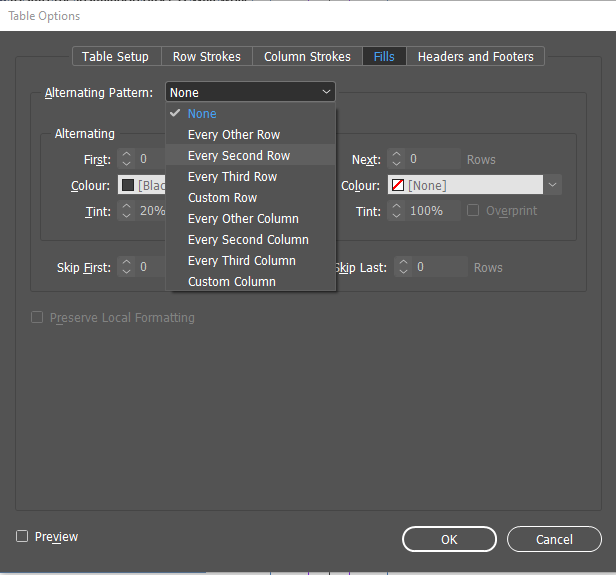The image size is (616, 575).
Task: Click the black swatch in first Colour
Action: (128, 185)
